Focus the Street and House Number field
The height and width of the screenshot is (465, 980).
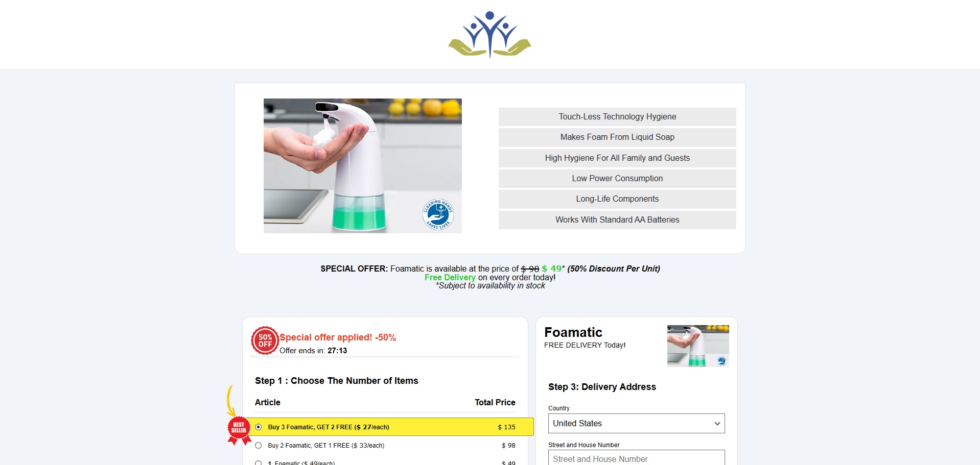click(x=636, y=458)
